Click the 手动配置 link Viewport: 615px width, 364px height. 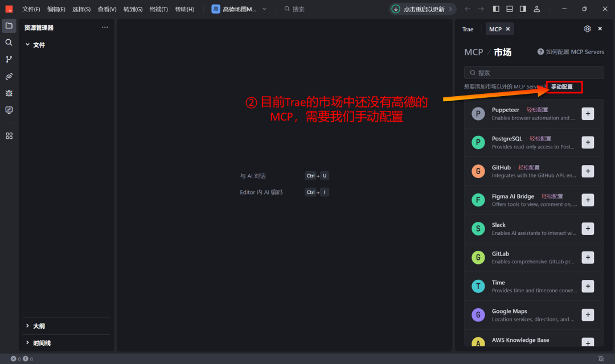click(x=561, y=86)
